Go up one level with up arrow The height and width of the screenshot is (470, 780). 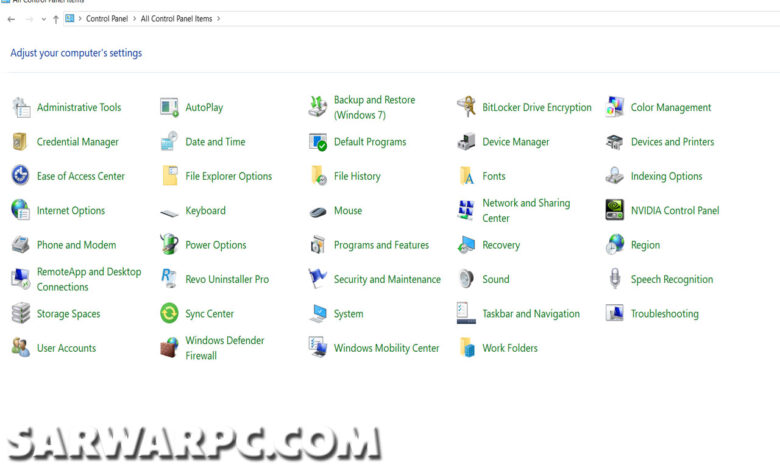tap(56, 19)
